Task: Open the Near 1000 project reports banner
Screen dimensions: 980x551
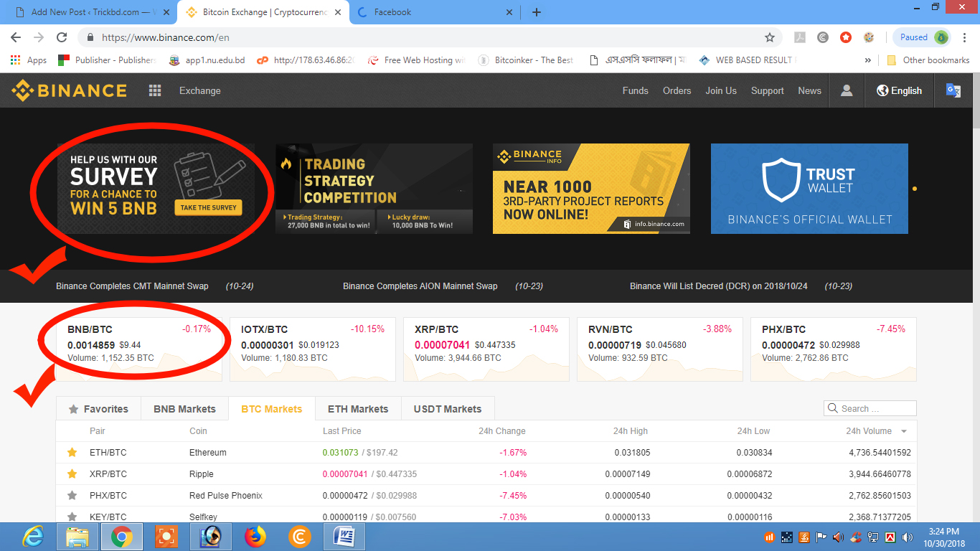Action: click(591, 189)
